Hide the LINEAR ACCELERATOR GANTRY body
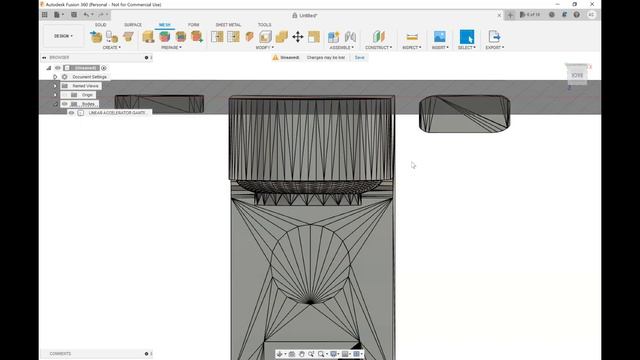This screenshot has width=640, height=360. (71, 113)
